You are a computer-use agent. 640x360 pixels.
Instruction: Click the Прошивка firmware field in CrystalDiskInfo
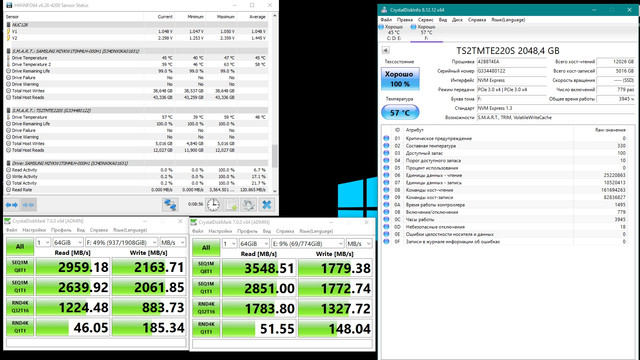tap(511, 62)
